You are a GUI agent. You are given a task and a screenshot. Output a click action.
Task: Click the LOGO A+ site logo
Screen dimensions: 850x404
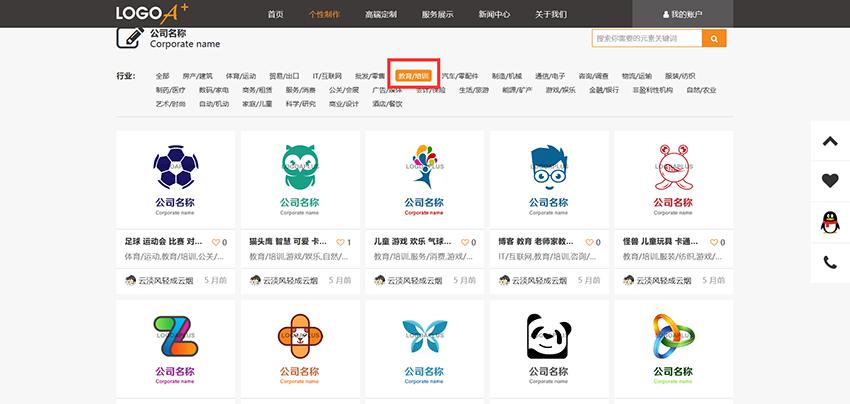tap(152, 13)
